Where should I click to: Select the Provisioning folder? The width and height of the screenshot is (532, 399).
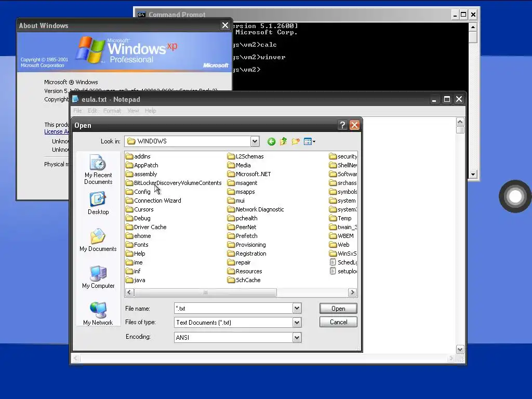[247, 245]
